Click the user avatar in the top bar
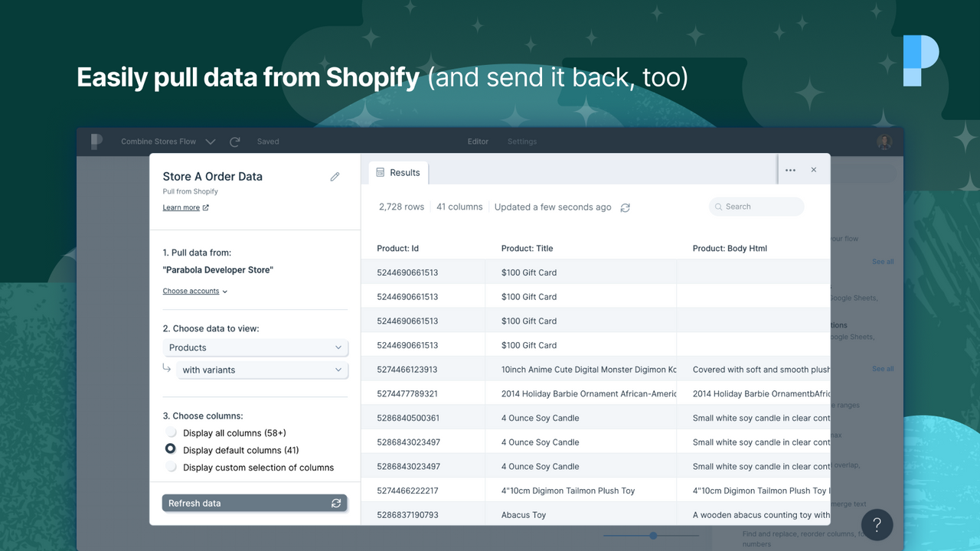Viewport: 980px width, 551px height. 884,141
